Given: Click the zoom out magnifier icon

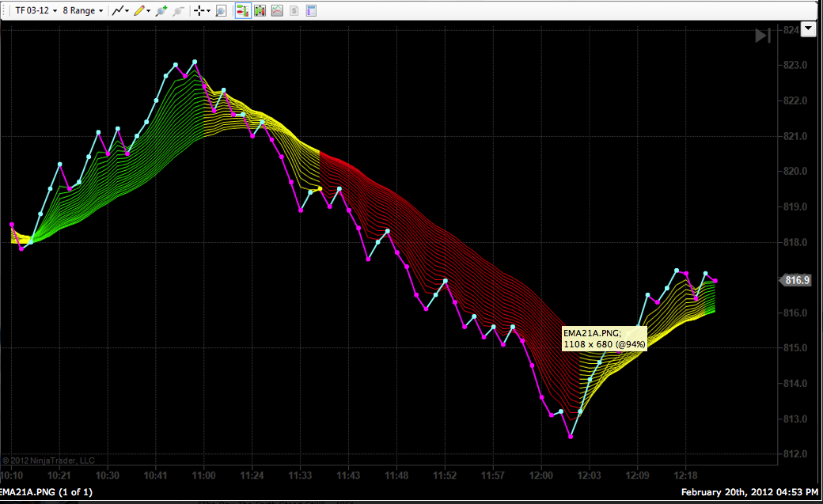Looking at the screenshot, I should tap(179, 10).
